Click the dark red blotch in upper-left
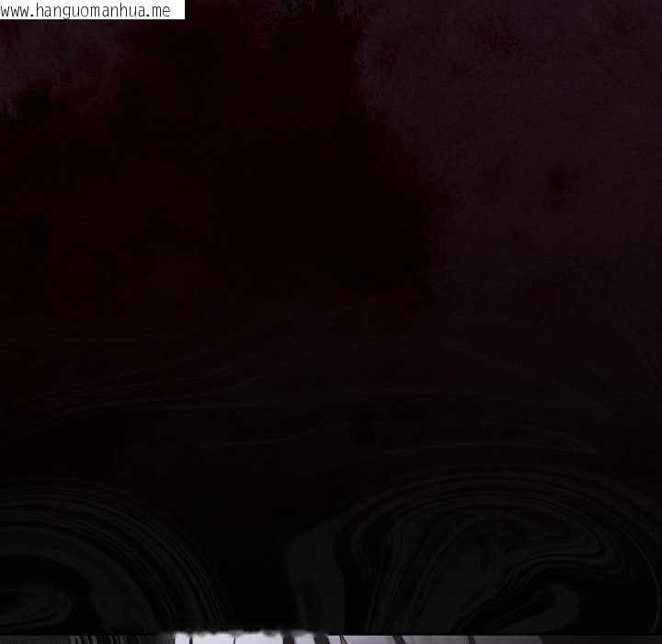 tap(202, 166)
